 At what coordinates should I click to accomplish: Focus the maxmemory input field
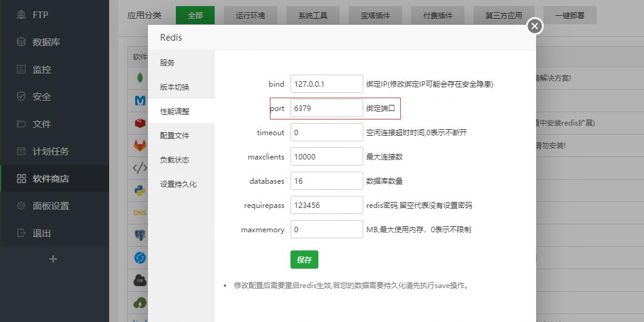click(x=327, y=229)
